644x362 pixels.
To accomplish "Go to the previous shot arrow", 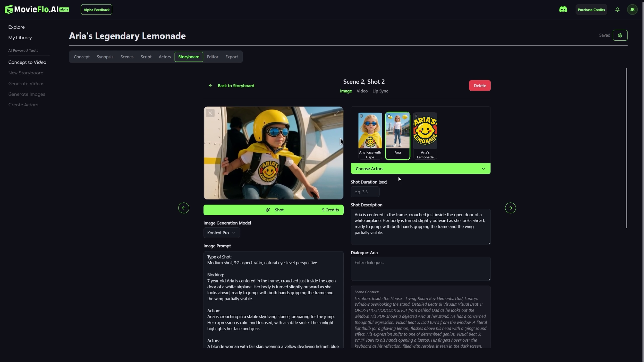I will pos(184,208).
